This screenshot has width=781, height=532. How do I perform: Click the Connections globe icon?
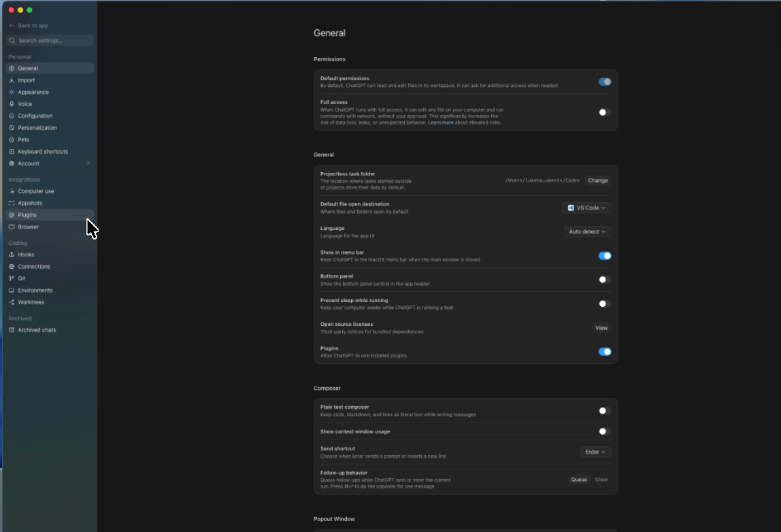point(12,267)
